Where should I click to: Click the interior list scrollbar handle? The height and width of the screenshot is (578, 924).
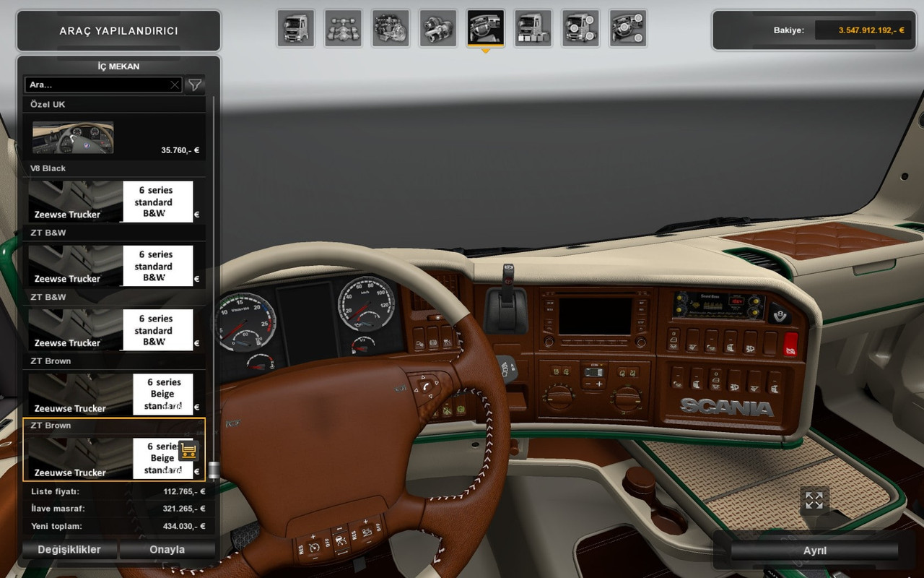(214, 470)
